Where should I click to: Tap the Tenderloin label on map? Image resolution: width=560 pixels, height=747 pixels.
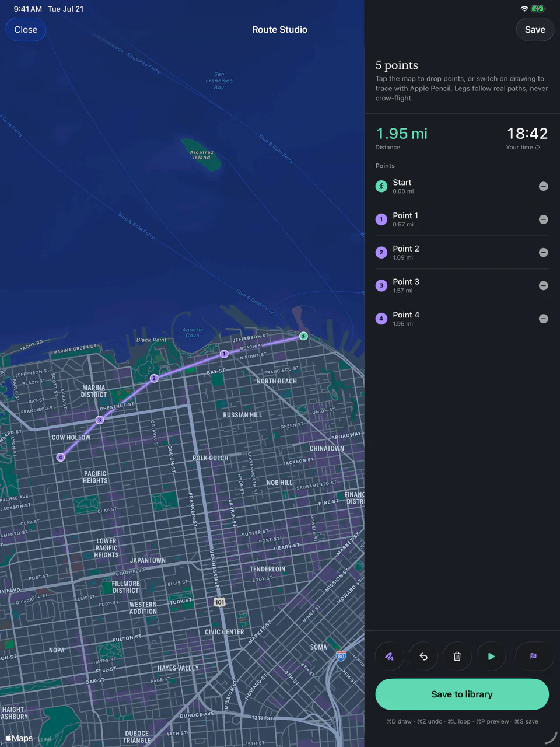[267, 569]
